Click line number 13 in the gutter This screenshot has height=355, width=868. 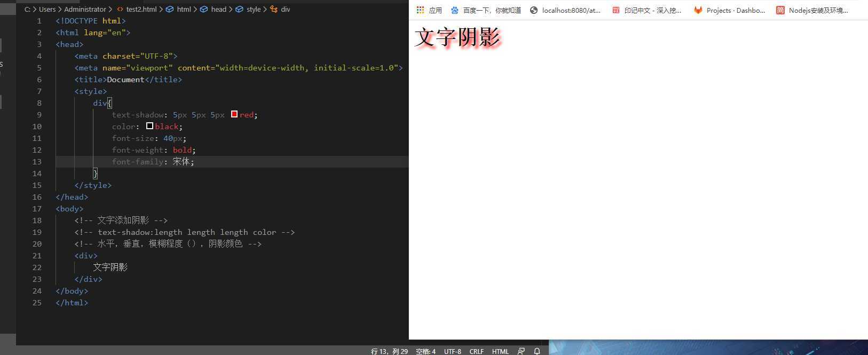click(37, 162)
